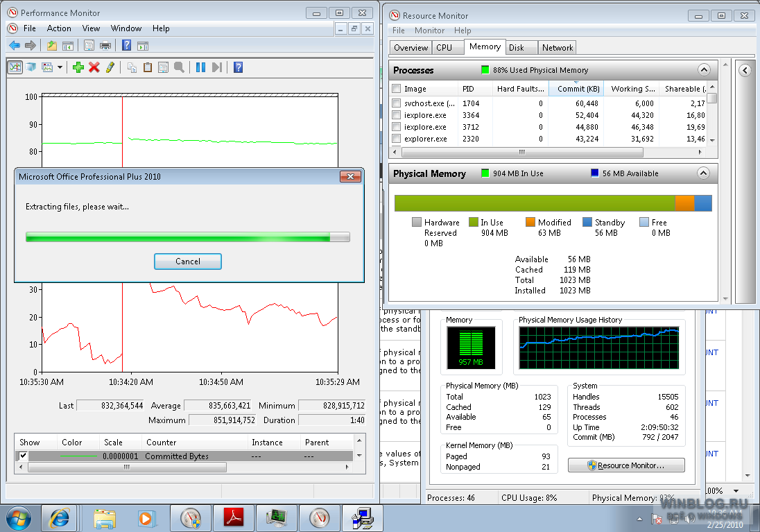Switch to the Overview tab
Screen dimensions: 760x532
click(411, 48)
